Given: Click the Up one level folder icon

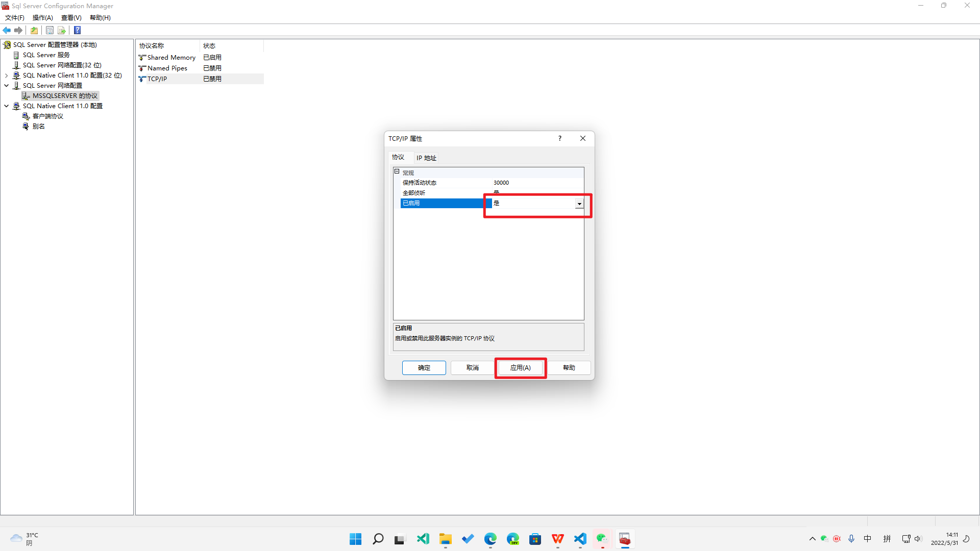Looking at the screenshot, I should click(x=34, y=31).
